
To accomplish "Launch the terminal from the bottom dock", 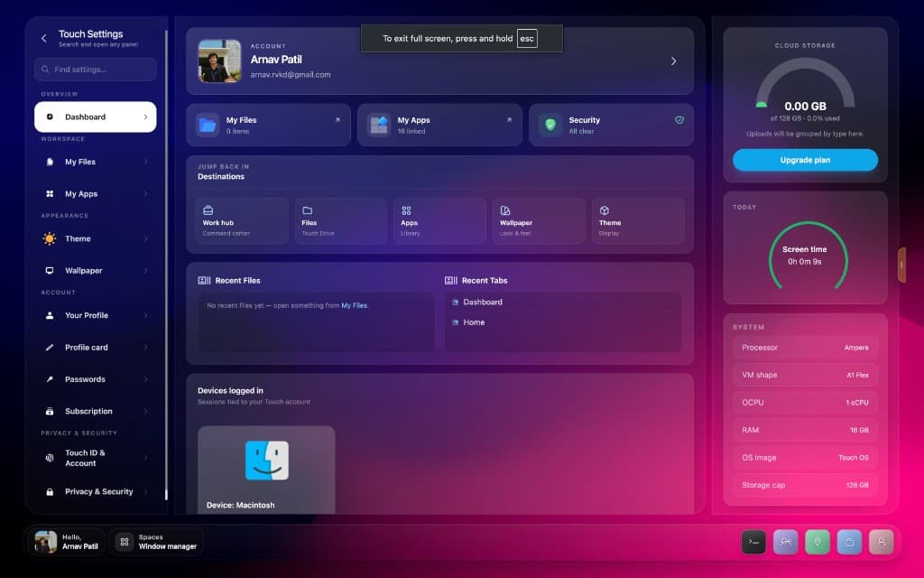I will (753, 542).
